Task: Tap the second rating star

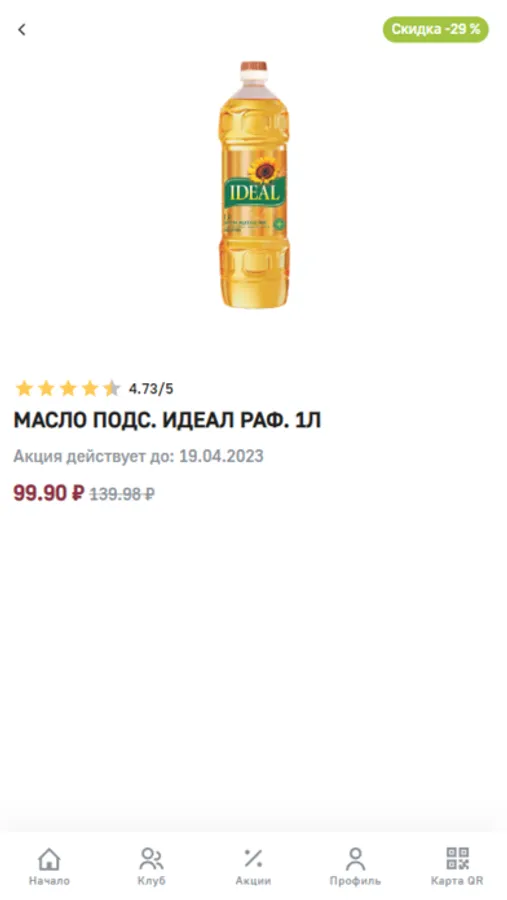Action: pyautogui.click(x=46, y=389)
